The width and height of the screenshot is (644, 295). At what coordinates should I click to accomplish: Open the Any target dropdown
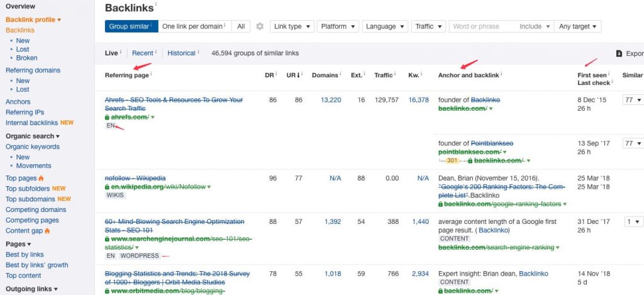(x=577, y=26)
